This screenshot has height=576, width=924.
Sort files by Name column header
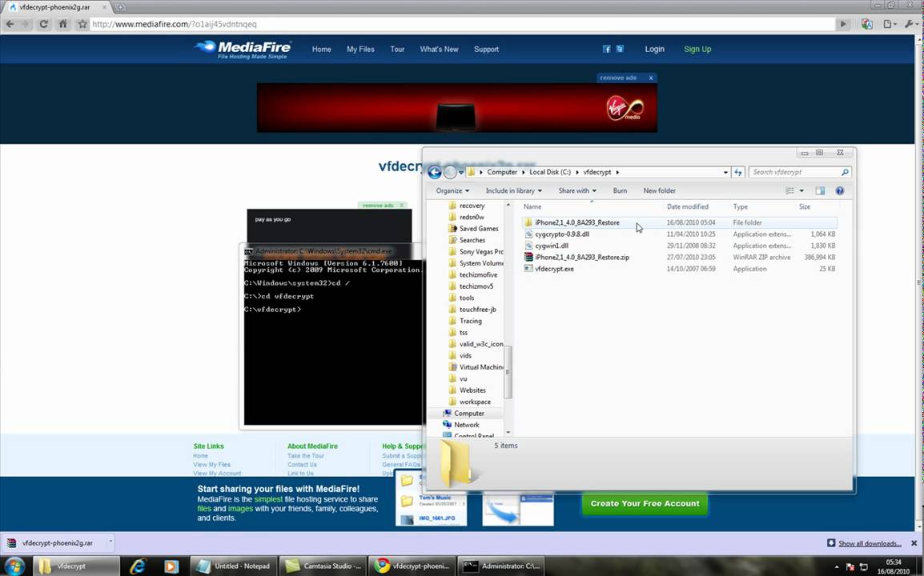[532, 206]
